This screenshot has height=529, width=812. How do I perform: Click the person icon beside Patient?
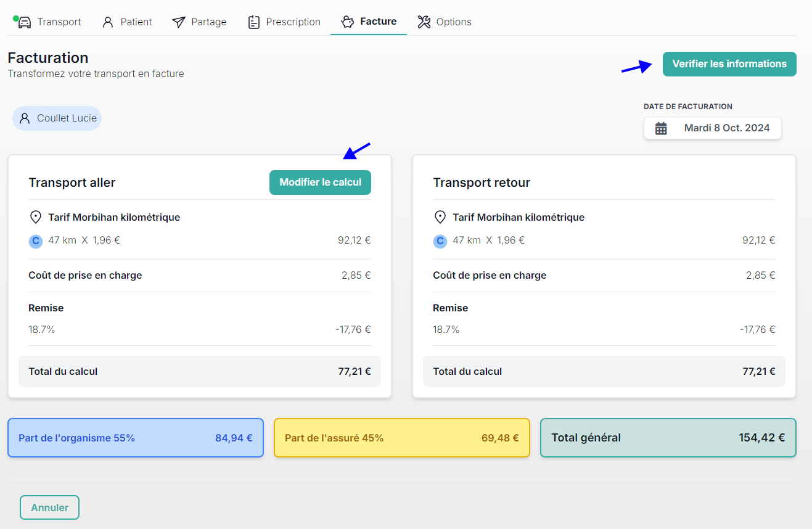click(108, 22)
